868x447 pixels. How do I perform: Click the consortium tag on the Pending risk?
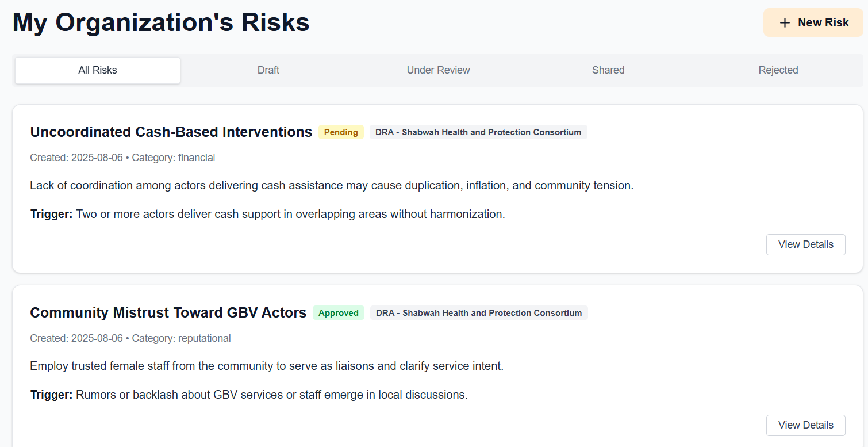pyautogui.click(x=478, y=132)
